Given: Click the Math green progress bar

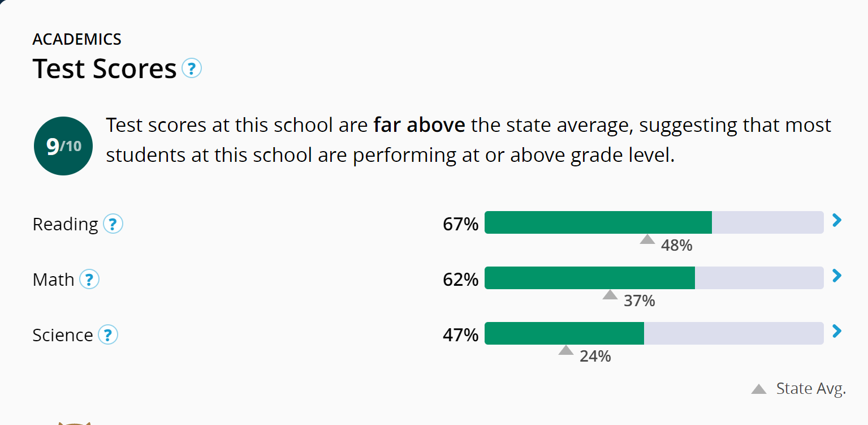Looking at the screenshot, I should pos(589,278).
